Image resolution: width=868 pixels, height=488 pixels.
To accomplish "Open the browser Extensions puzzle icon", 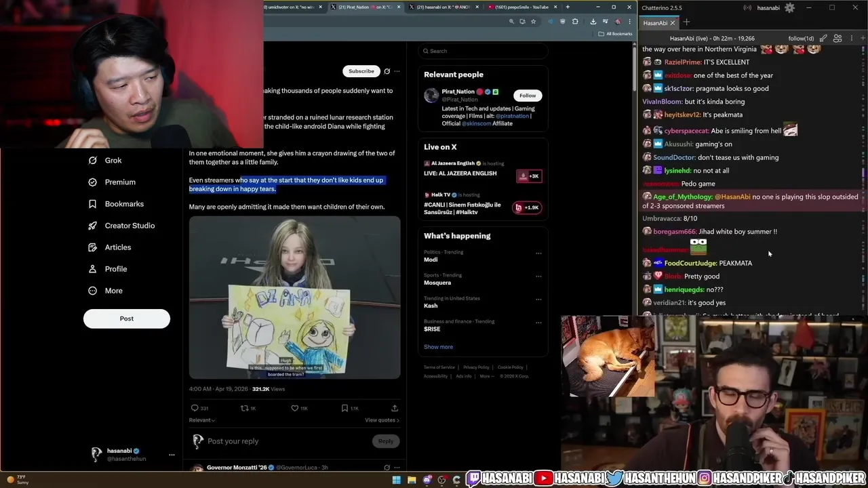I will [575, 22].
